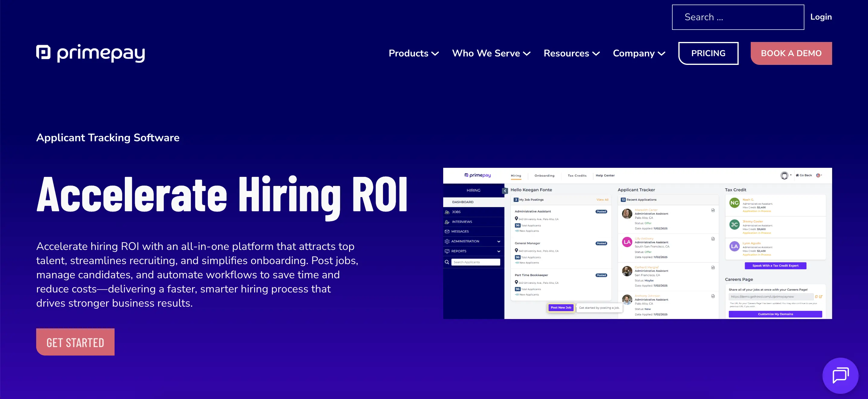Click View All in My Job Postings
The image size is (868, 399).
[x=602, y=200]
